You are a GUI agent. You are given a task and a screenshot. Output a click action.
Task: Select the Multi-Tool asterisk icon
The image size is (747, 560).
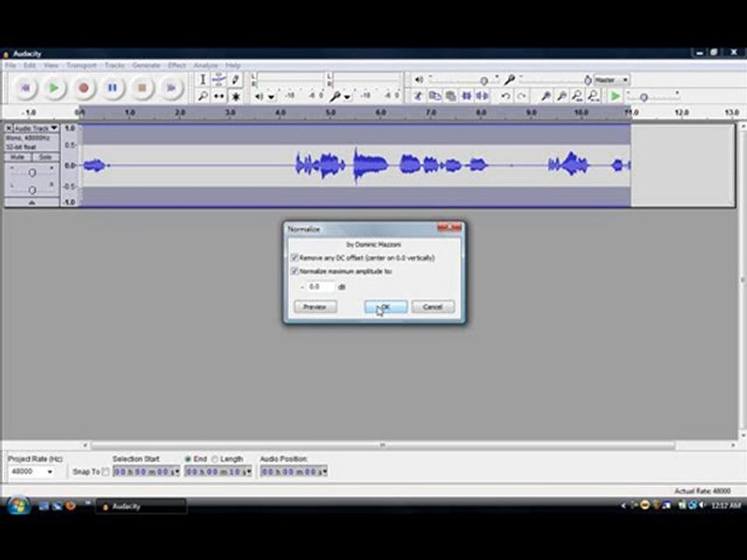click(235, 96)
